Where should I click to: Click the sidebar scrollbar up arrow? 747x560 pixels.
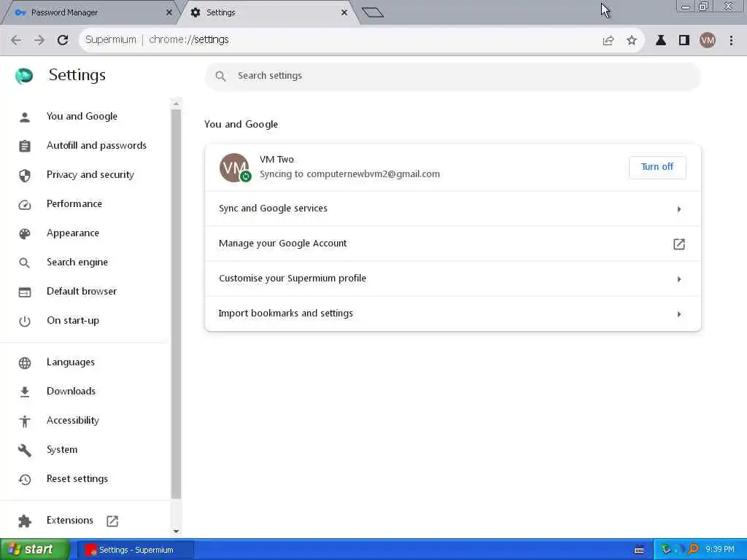[176, 104]
